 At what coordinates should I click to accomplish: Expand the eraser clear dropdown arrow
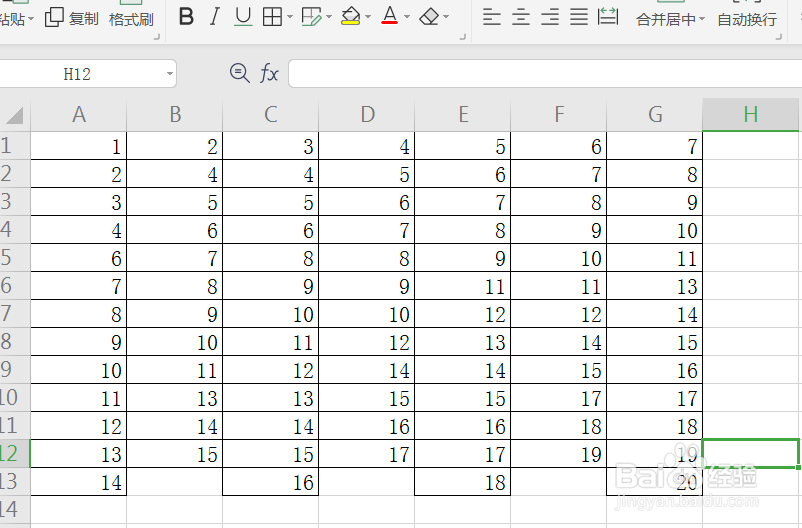[446, 17]
